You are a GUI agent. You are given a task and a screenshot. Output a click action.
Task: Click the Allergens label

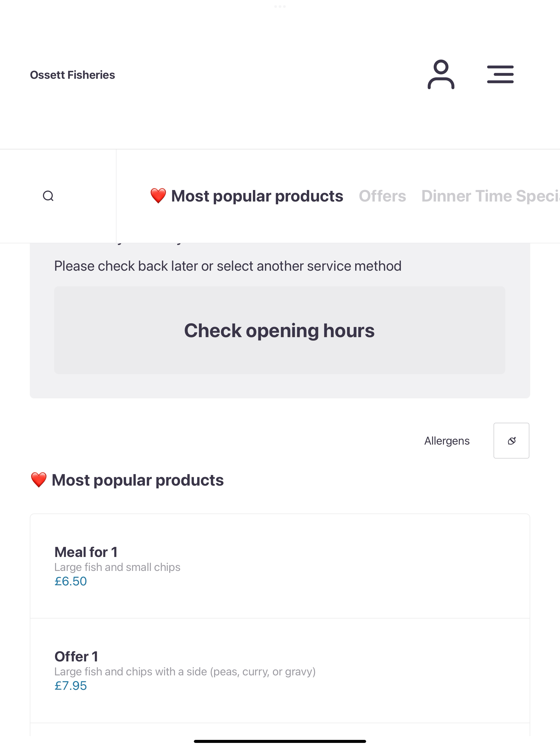click(447, 441)
